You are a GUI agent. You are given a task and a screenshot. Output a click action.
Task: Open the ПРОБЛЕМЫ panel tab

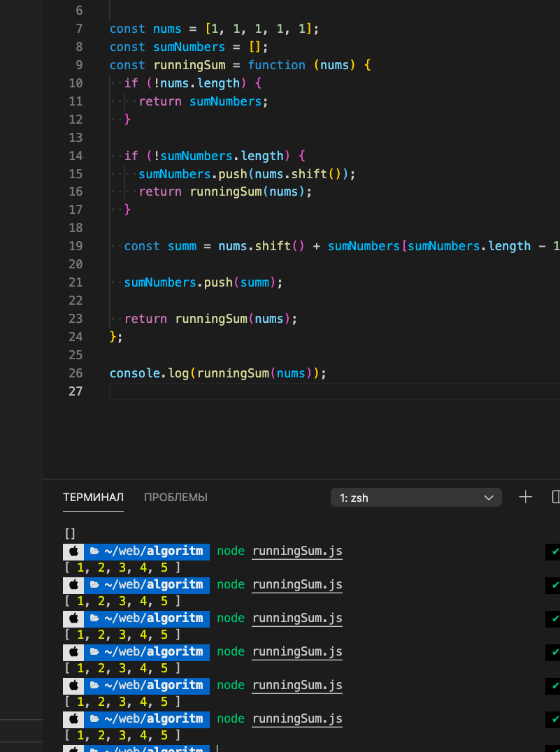tap(175, 498)
